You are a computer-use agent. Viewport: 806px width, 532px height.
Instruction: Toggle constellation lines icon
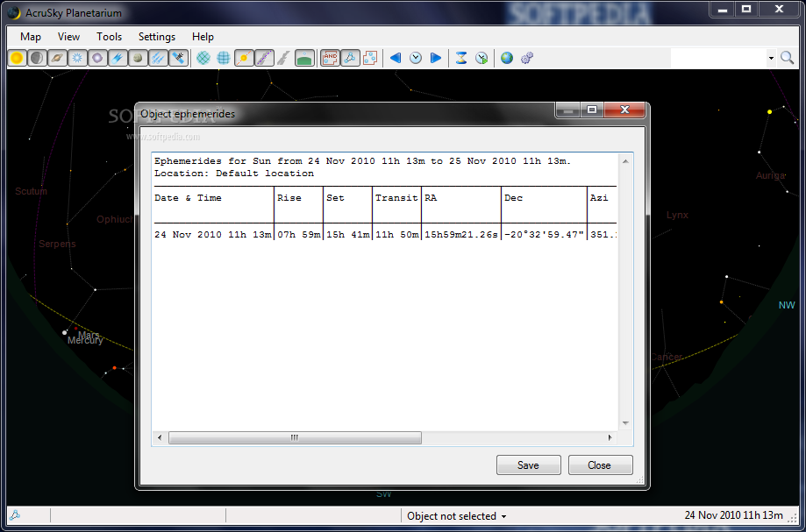point(350,58)
